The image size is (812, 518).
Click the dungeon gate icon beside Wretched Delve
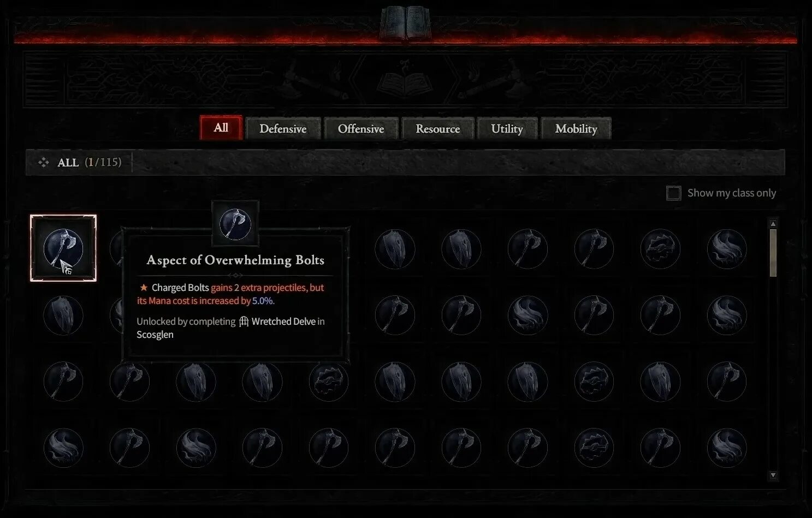[x=244, y=321]
